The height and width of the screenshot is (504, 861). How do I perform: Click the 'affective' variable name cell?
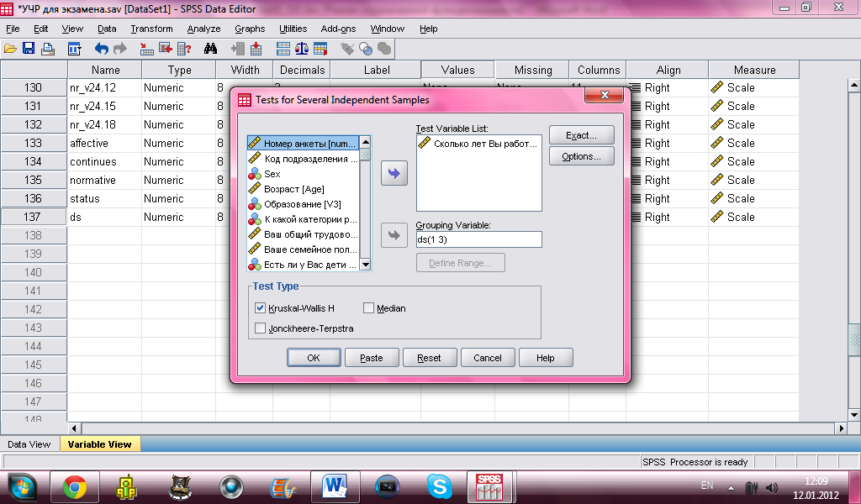pyautogui.click(x=105, y=143)
